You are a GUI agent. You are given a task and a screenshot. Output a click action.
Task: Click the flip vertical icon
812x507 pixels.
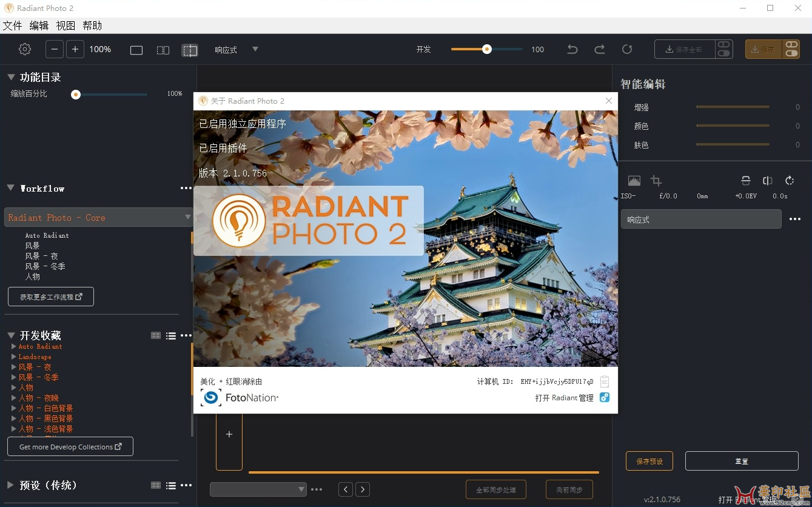click(x=746, y=180)
